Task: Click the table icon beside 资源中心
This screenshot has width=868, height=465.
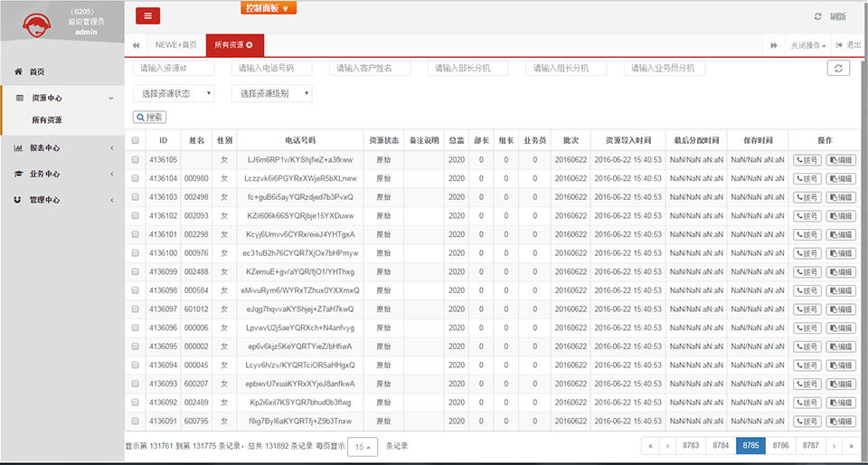Action: pos(20,98)
